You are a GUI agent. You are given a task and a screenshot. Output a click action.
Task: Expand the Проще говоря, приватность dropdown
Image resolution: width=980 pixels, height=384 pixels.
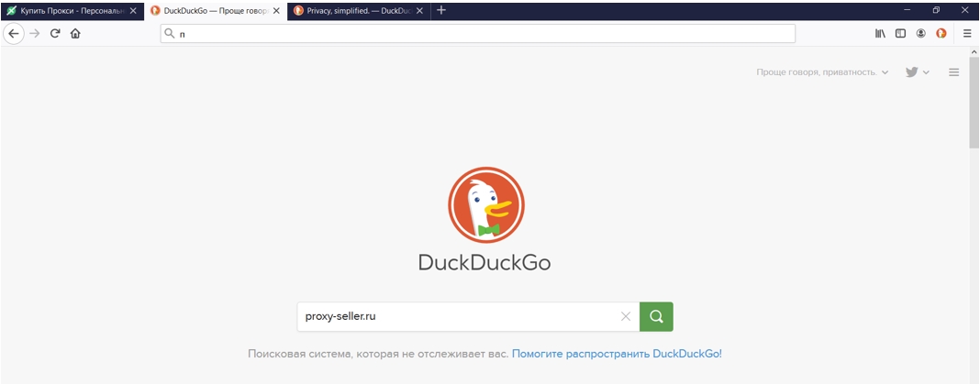[822, 72]
